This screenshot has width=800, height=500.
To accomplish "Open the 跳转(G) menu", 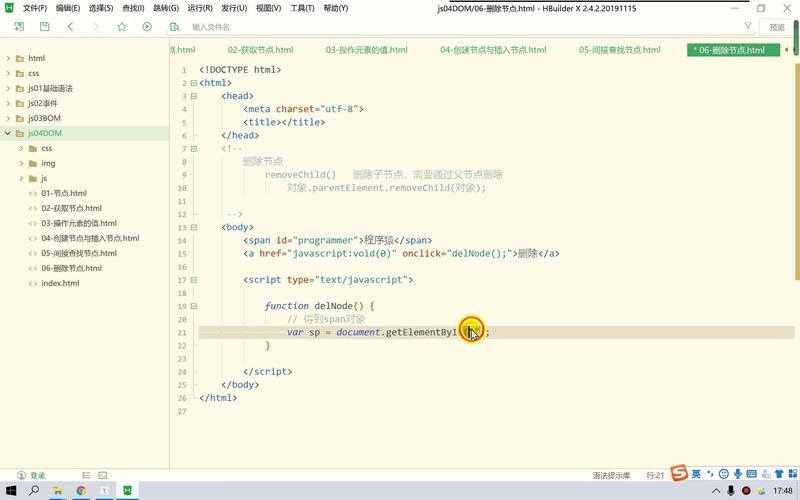I will point(166,8).
